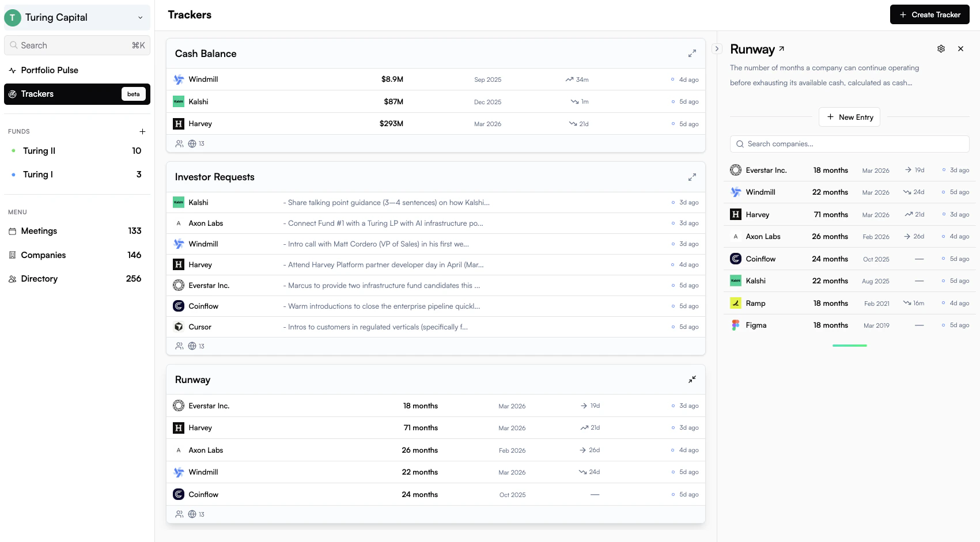Close the Runway side panel
Screen dimensions: 980x542
[960, 49]
